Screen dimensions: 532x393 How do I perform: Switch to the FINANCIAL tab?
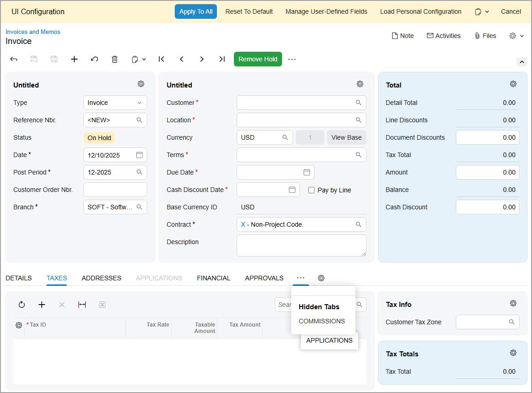[214, 278]
